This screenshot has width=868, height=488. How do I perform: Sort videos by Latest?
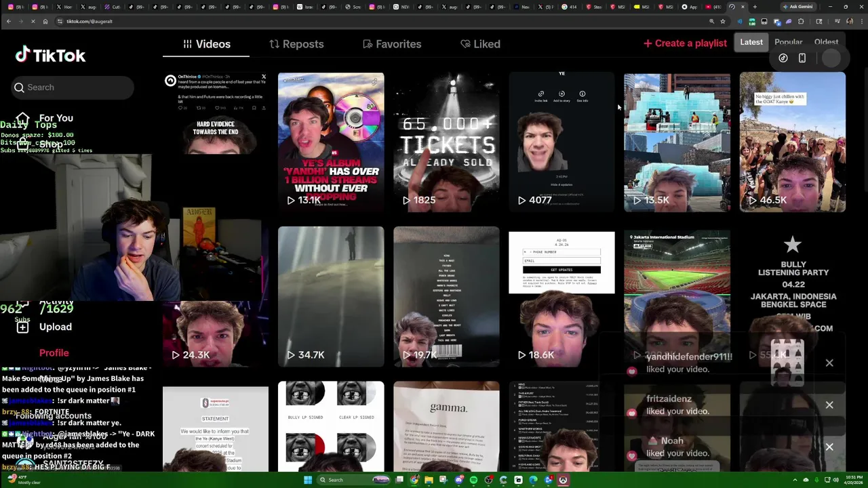[x=751, y=42]
